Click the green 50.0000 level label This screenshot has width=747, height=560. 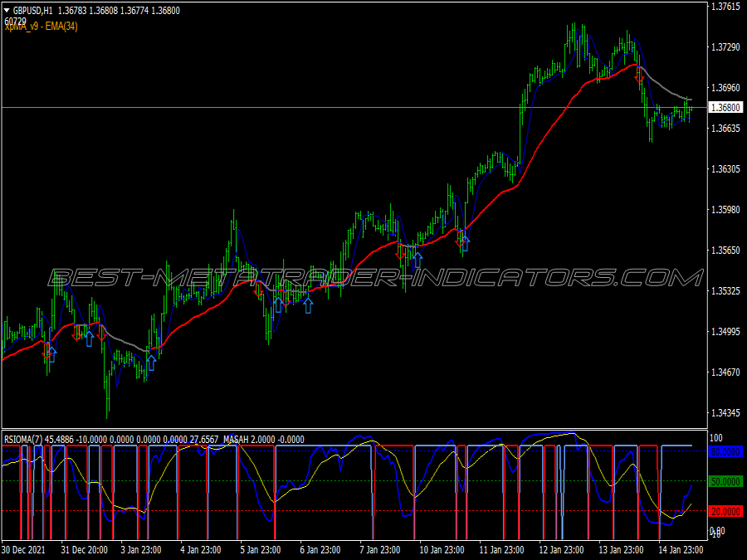pos(725,482)
